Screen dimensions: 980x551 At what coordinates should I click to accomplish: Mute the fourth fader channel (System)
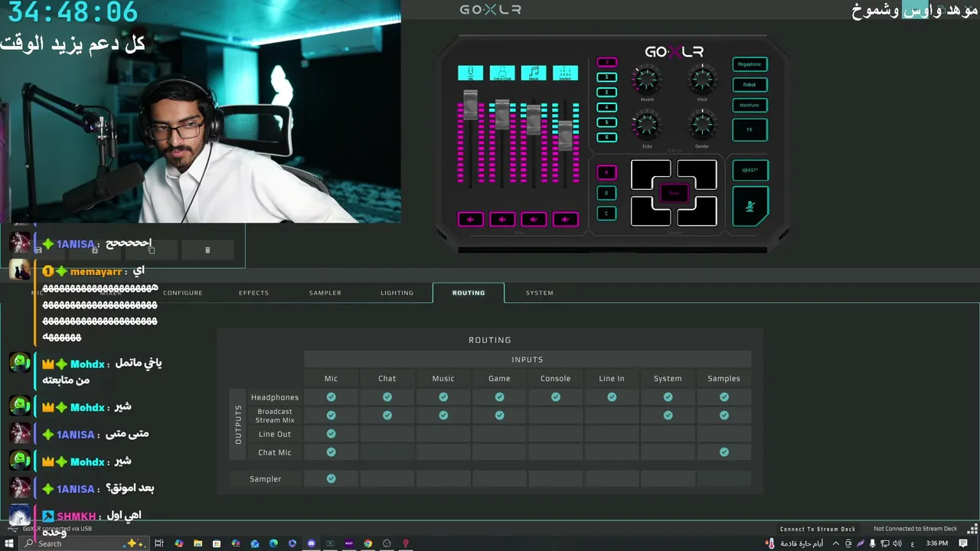pos(566,220)
